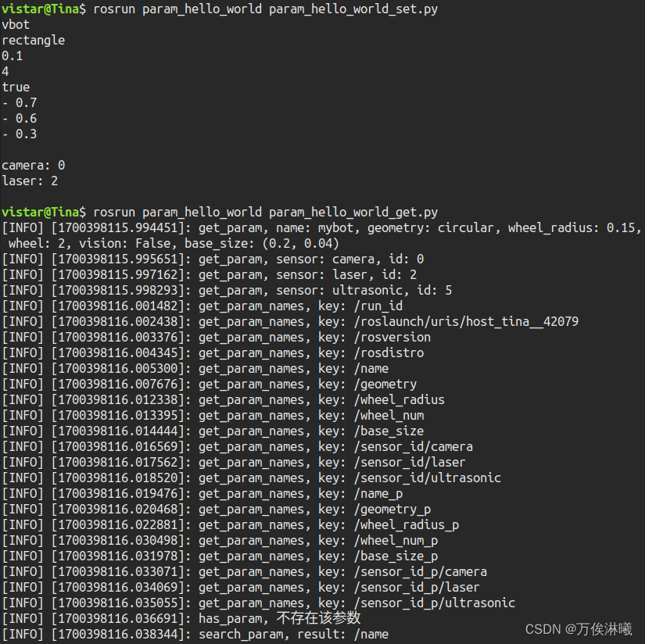Viewport: 645px width, 644px height.
Task: Click the "true" output line
Action: click(x=16, y=88)
